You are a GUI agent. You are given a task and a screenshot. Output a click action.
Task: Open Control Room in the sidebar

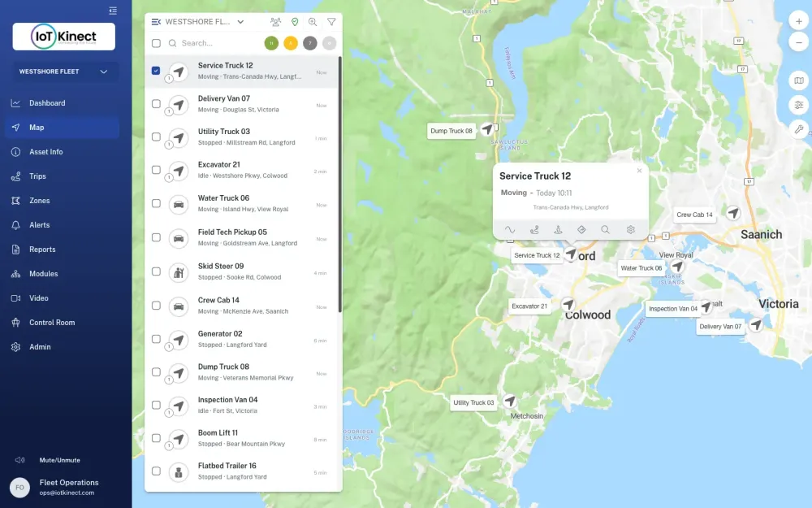(63, 323)
